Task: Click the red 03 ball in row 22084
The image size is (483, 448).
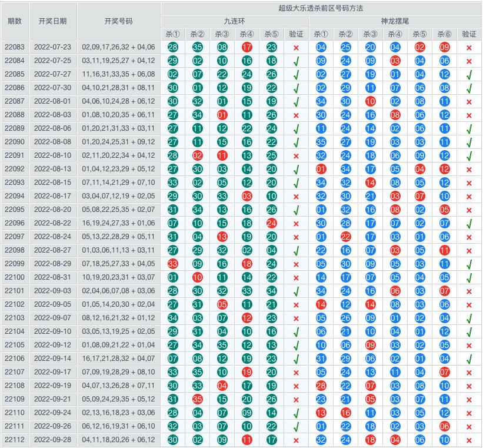Action: click(395, 61)
